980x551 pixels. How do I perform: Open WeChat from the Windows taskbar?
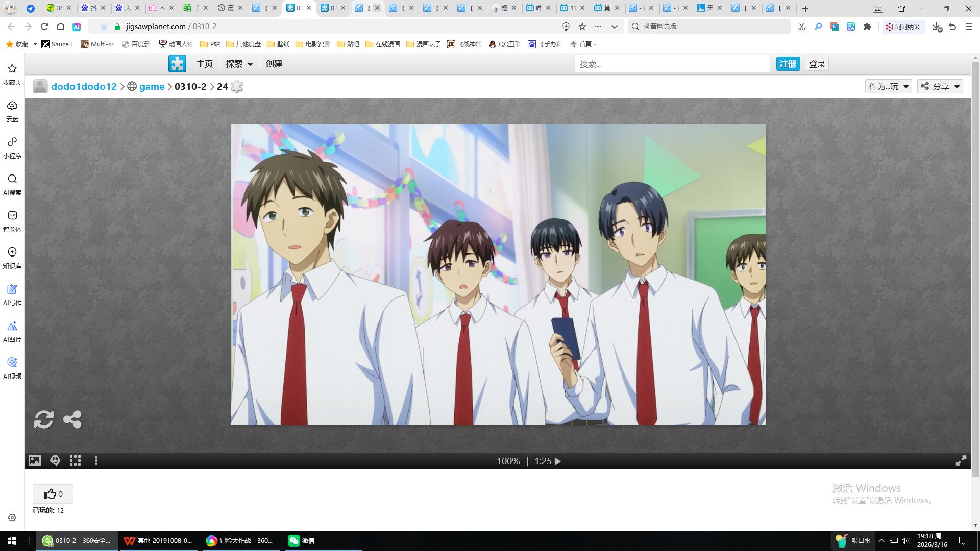(x=301, y=540)
